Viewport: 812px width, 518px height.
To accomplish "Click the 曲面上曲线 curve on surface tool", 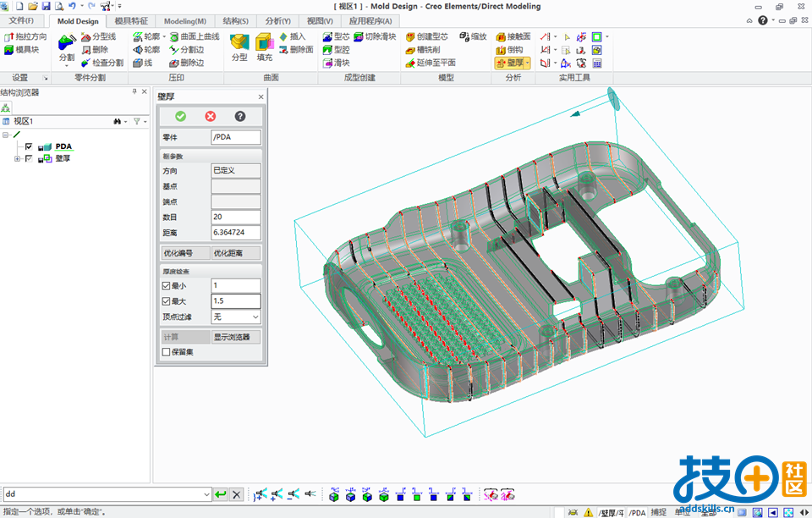I will 195,36.
